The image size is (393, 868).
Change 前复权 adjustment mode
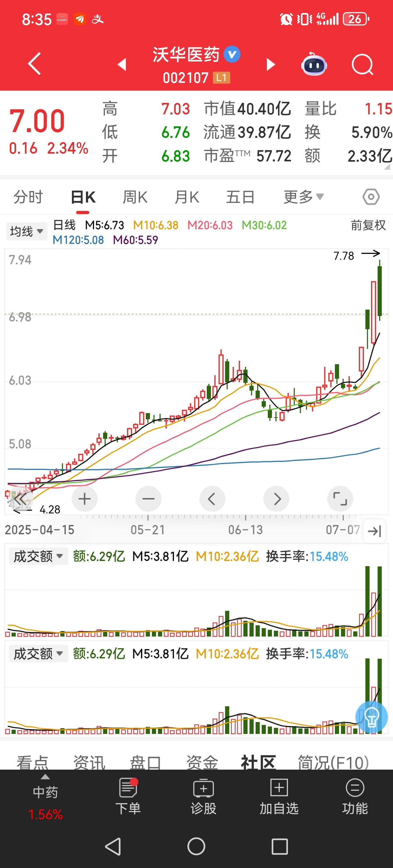pos(368,225)
